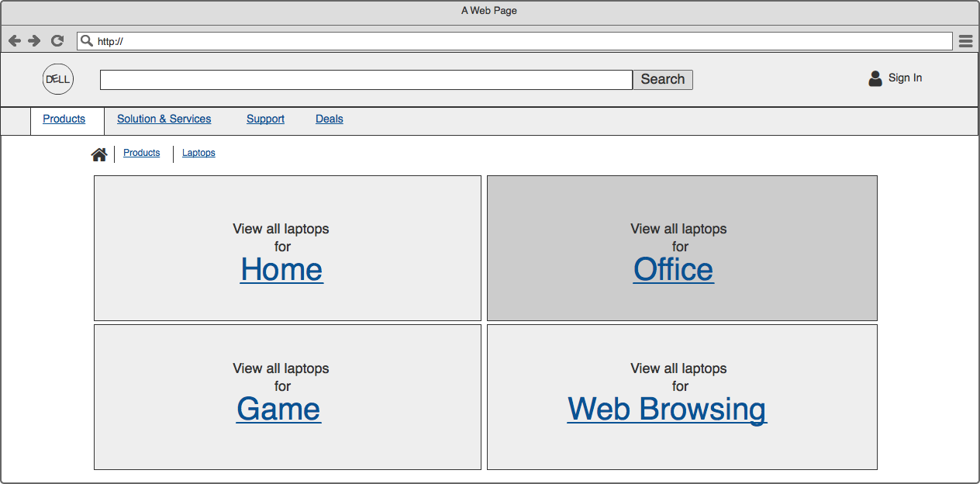The image size is (980, 484).
Task: Click the Dell logo
Action: point(58,79)
